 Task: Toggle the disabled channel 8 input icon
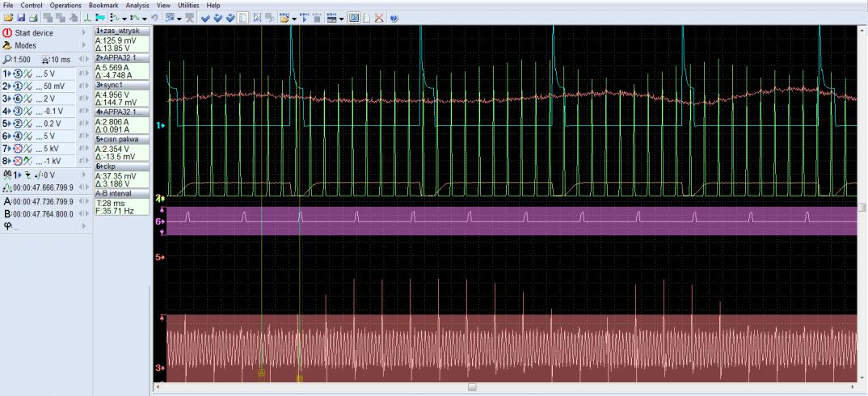pos(18,161)
